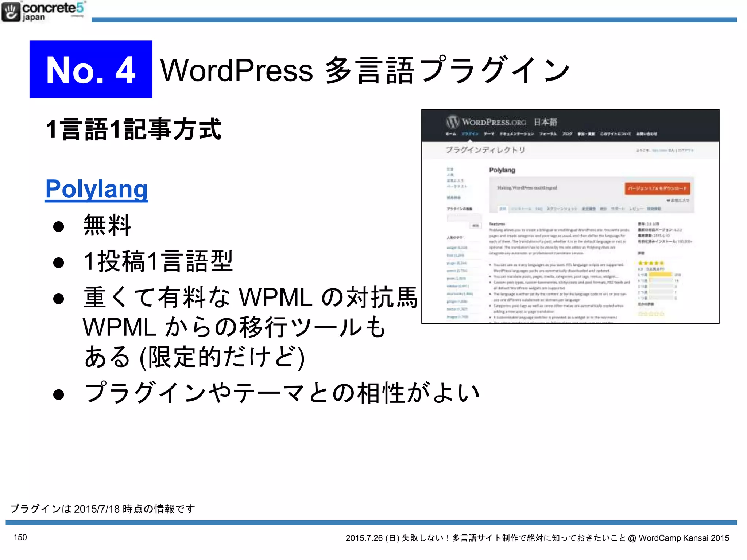The height and width of the screenshot is (560, 747).
Task: Select the bullet text "1投稿1言語型"
Action: point(158,261)
